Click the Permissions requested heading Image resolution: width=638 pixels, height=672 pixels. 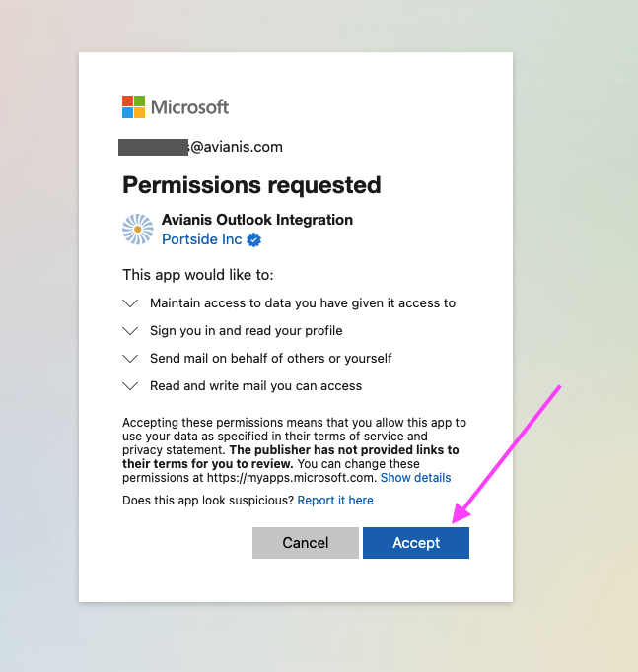coord(251,185)
